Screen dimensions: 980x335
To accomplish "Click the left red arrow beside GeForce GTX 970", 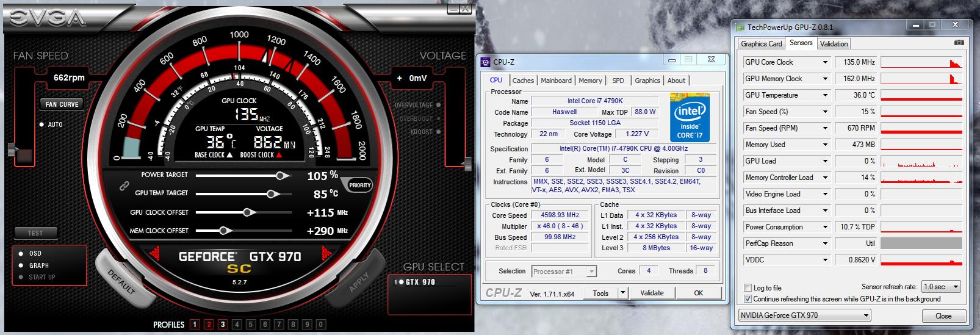I will 154,253.
